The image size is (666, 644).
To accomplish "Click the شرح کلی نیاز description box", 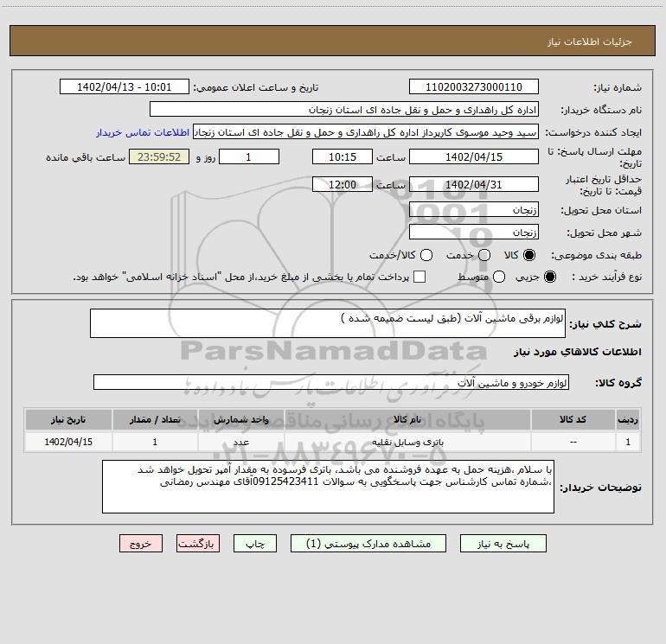I will [x=328, y=323].
